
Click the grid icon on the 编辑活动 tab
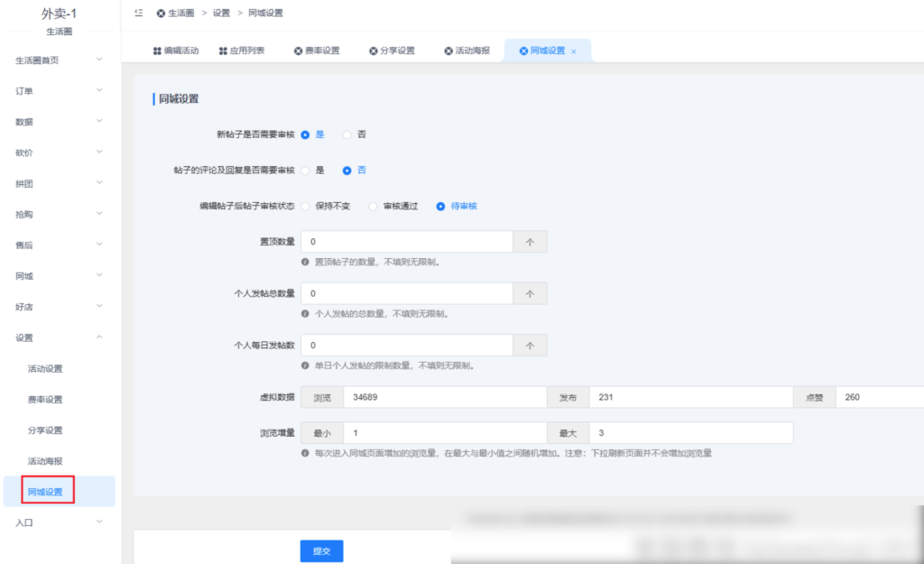tap(157, 50)
